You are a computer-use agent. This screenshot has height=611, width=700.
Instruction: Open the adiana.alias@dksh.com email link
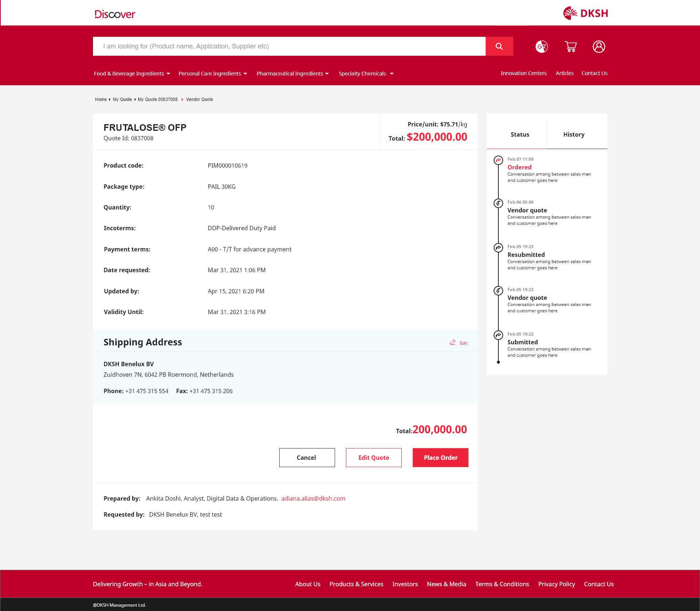point(313,498)
